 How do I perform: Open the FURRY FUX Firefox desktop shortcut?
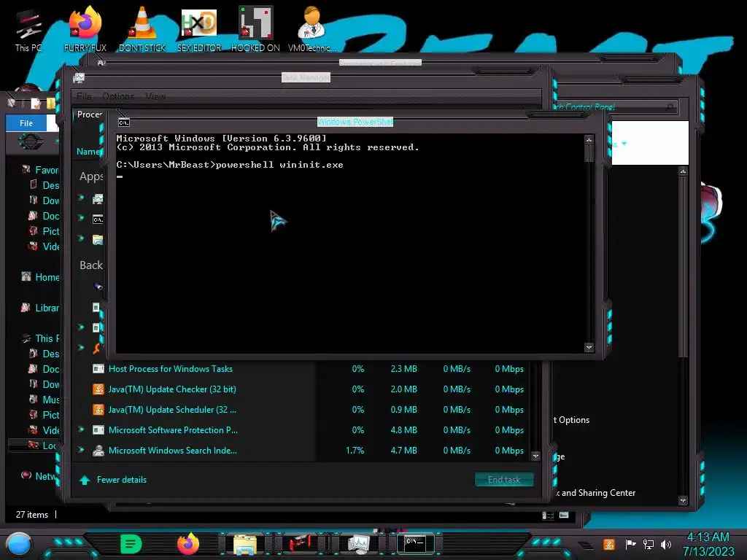click(85, 29)
